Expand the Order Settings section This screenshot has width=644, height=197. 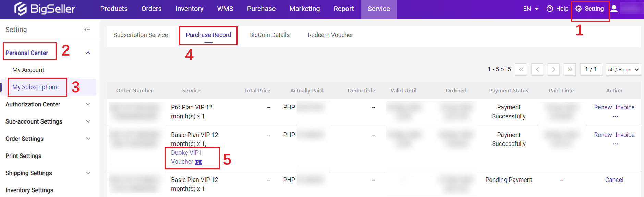[88, 139]
